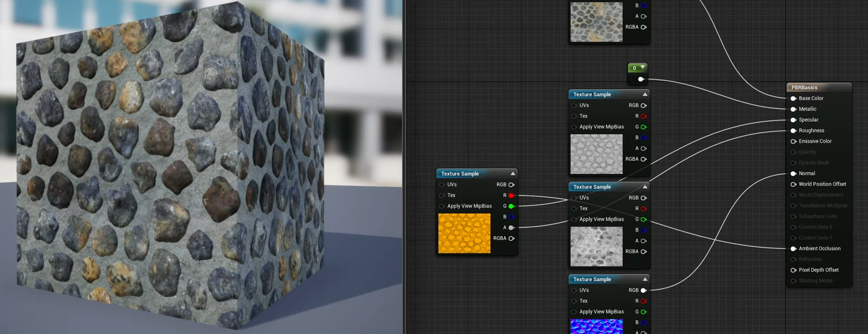The width and height of the screenshot is (868, 334).
Task: Click the Apply View MipBias pin on the orange Texture Sample
Action: 442,206
